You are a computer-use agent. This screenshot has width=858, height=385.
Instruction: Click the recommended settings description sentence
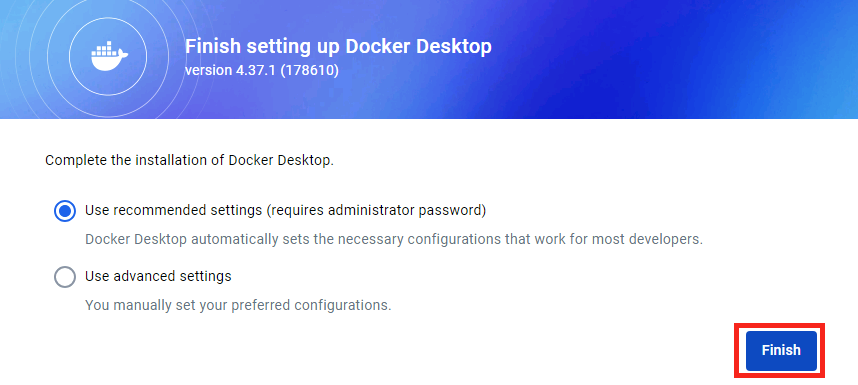click(393, 240)
